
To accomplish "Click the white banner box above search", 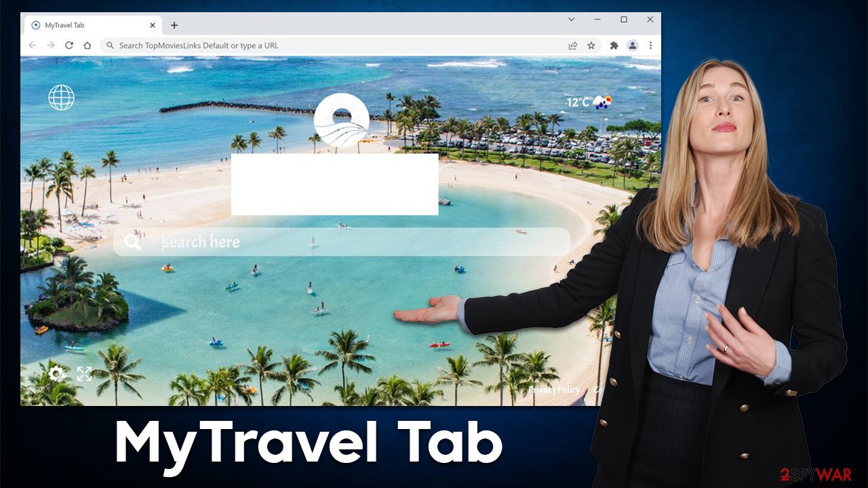I will point(334,184).
